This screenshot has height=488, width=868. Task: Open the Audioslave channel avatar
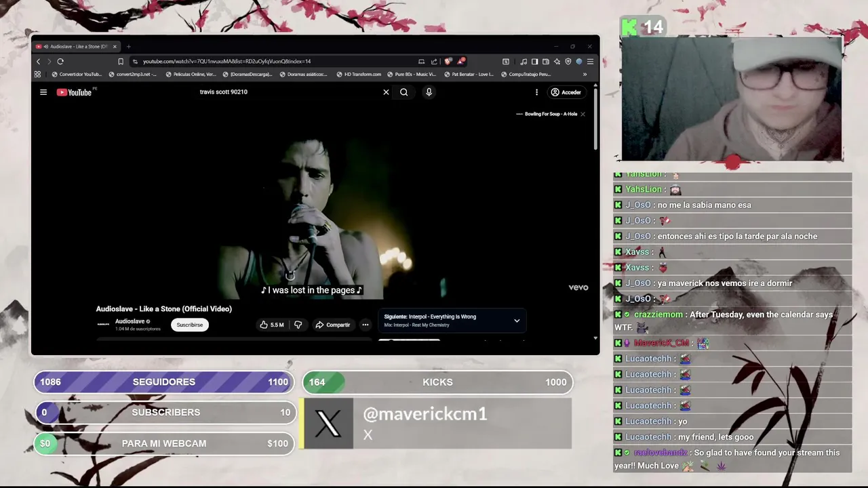(x=103, y=325)
